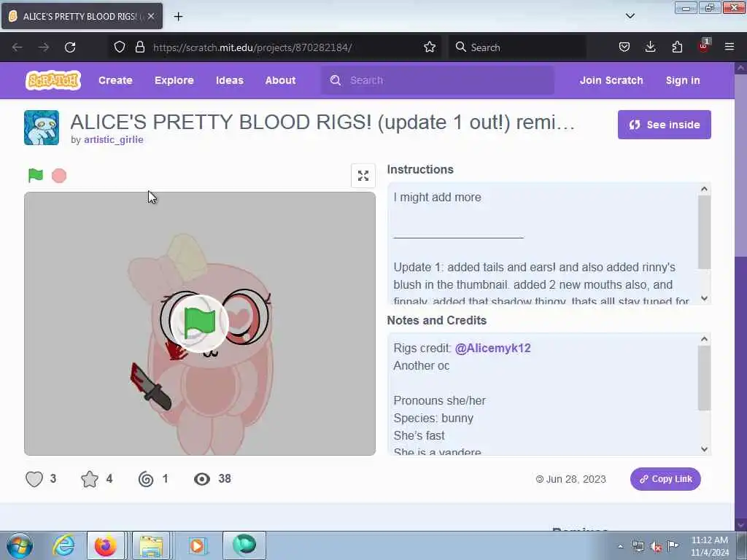The image size is (747, 560).
Task: Open File Explorer from taskbar
Action: pos(151,545)
